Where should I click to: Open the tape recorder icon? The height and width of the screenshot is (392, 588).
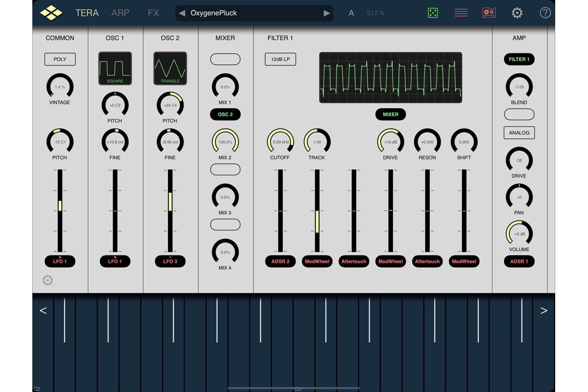[489, 13]
